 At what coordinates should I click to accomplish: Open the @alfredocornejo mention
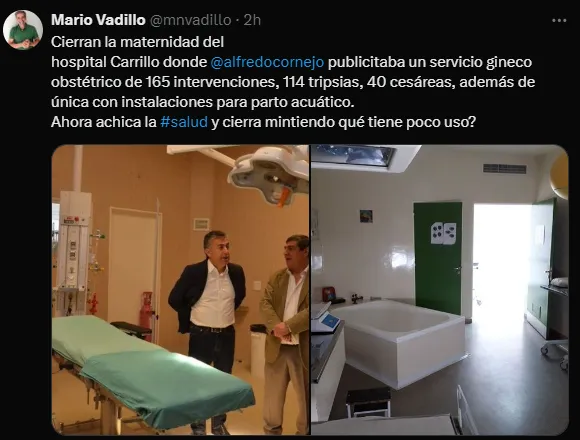click(267, 62)
